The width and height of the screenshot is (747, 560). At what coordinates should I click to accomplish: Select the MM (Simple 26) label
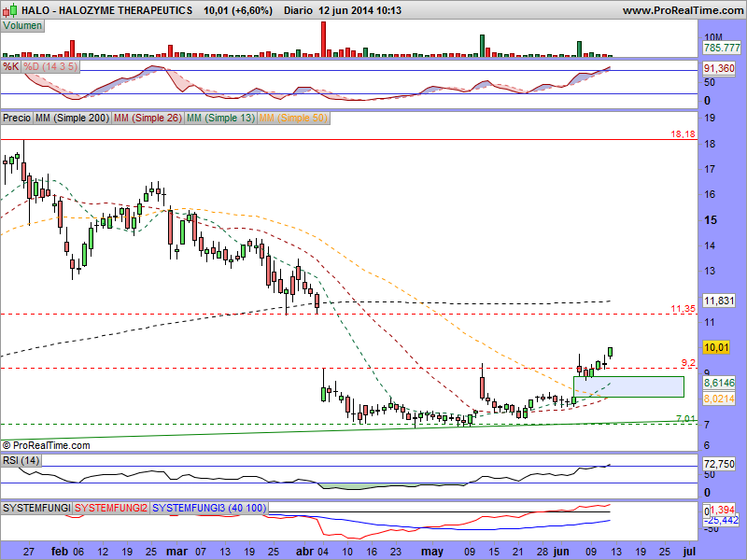pyautogui.click(x=148, y=119)
